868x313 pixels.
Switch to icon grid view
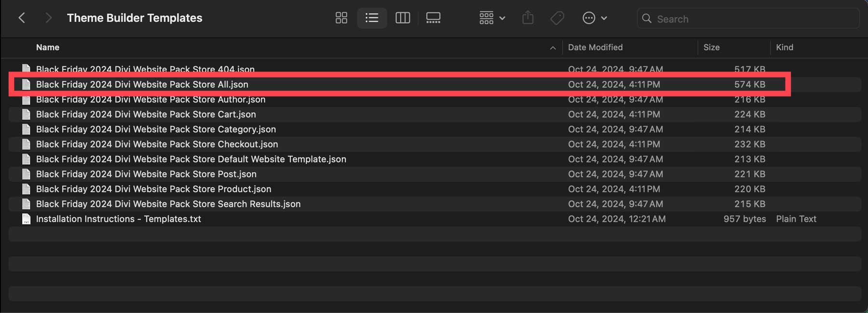click(x=341, y=18)
